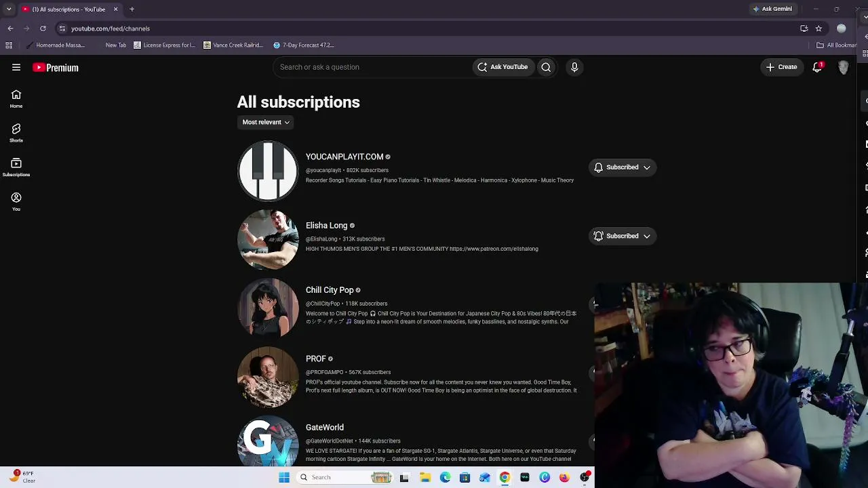Screen dimensions: 868x488
Task: Bookmark this page with the star
Action: (x=818, y=28)
